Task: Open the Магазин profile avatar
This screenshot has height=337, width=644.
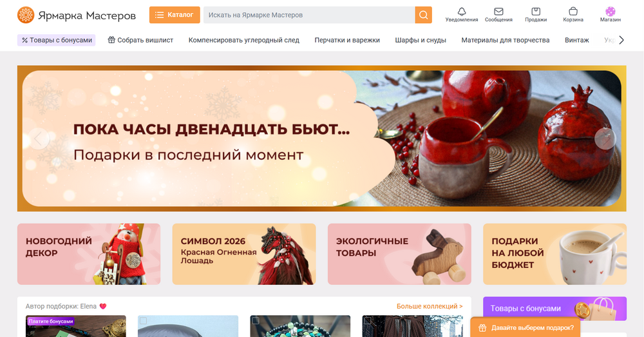Action: [x=611, y=12]
